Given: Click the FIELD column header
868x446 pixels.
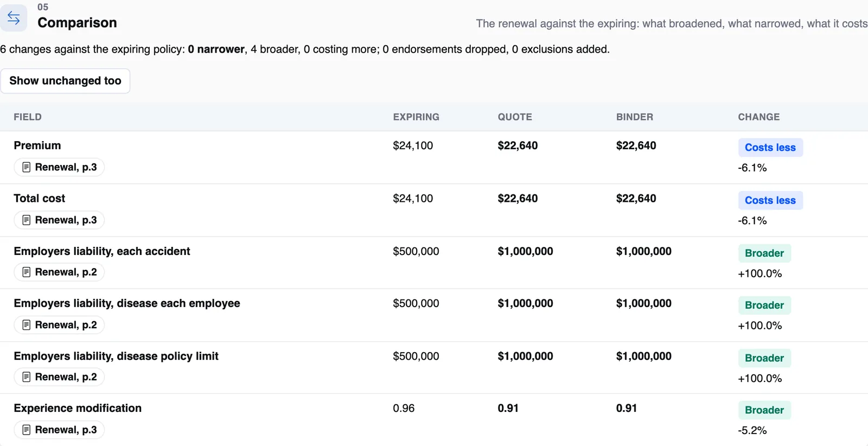Looking at the screenshot, I should 28,117.
